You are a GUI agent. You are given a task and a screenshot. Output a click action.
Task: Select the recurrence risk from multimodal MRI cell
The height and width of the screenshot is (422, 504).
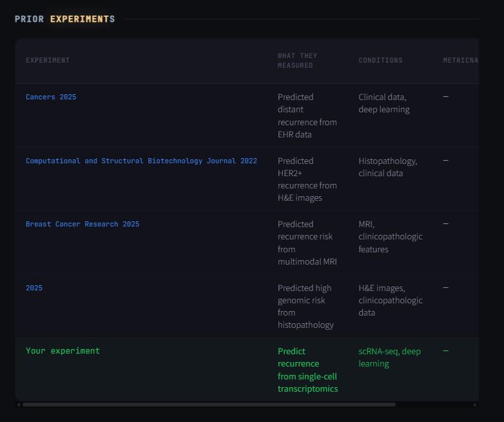(307, 243)
